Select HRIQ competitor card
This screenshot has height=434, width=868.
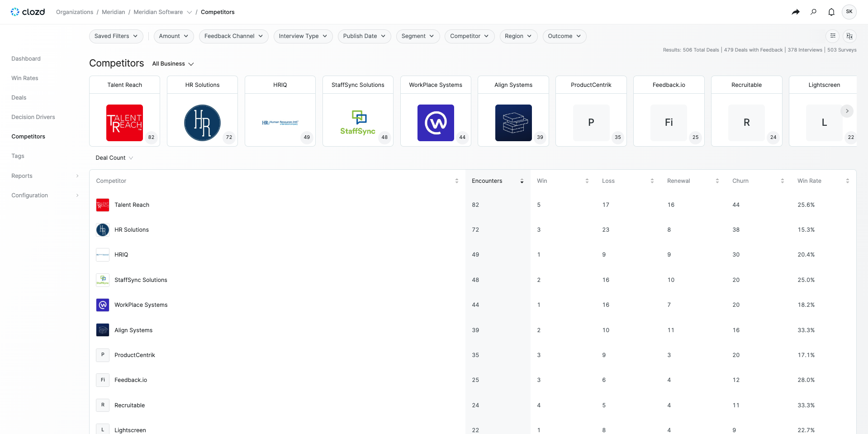(280, 111)
